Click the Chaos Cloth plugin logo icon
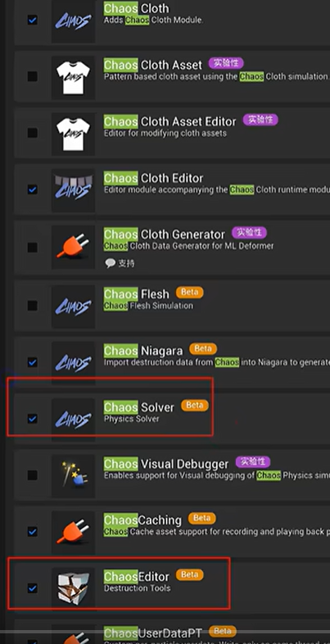 click(73, 20)
